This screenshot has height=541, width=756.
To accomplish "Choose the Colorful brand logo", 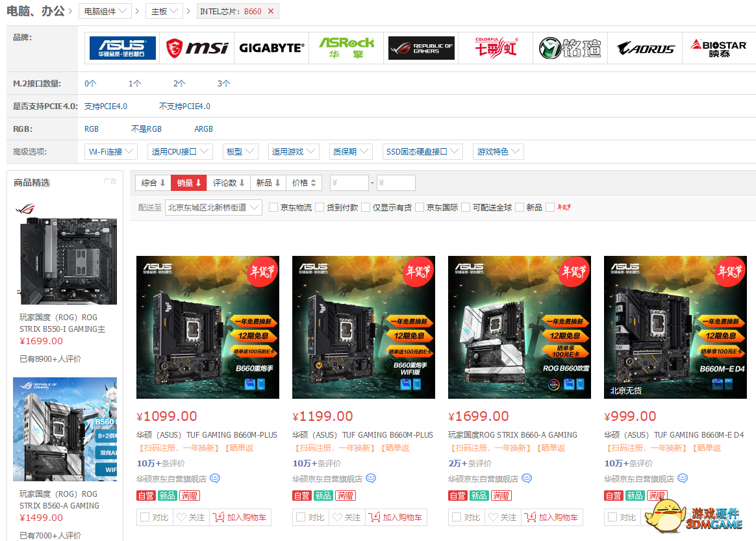I will point(496,48).
